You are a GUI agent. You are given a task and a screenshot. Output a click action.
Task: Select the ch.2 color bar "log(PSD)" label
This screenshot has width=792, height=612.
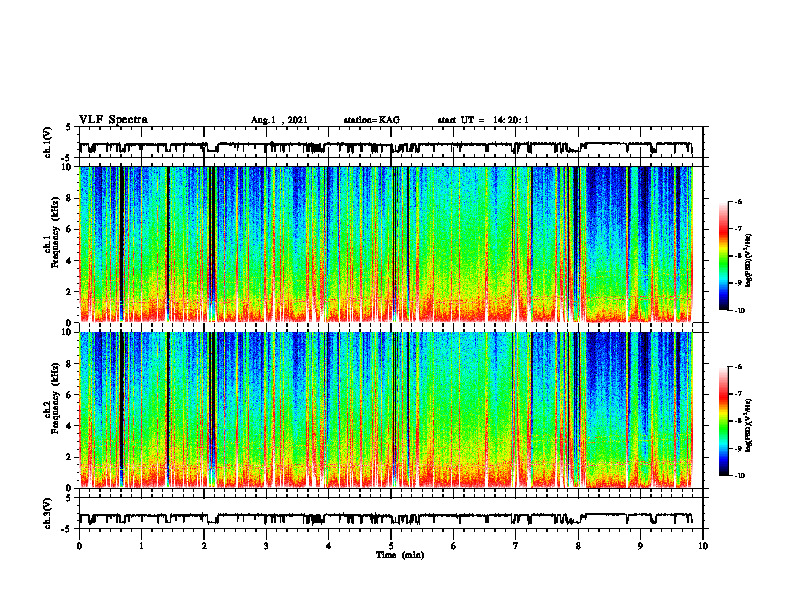[x=749, y=425]
